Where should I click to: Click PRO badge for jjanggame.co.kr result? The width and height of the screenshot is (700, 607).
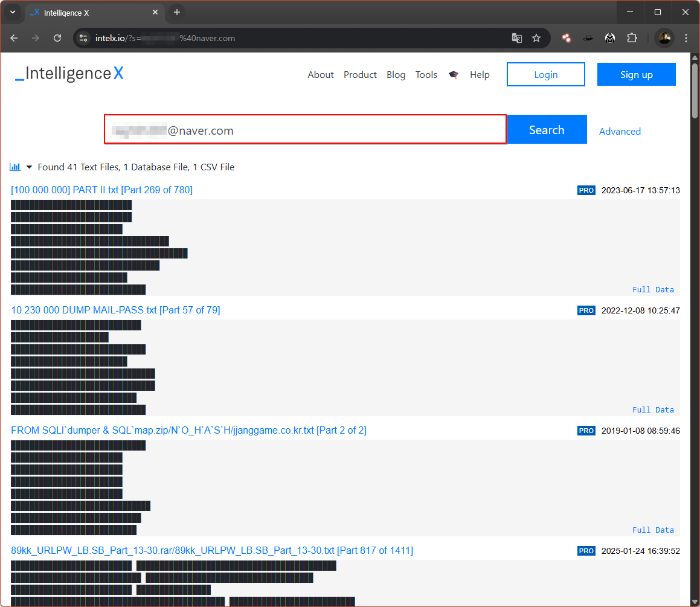point(586,431)
